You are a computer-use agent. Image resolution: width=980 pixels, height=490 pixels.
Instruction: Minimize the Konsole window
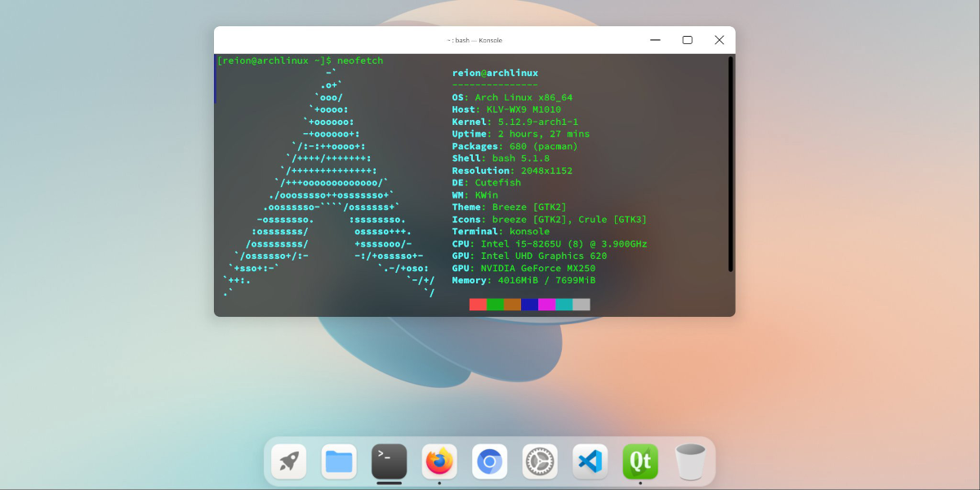(x=656, y=40)
